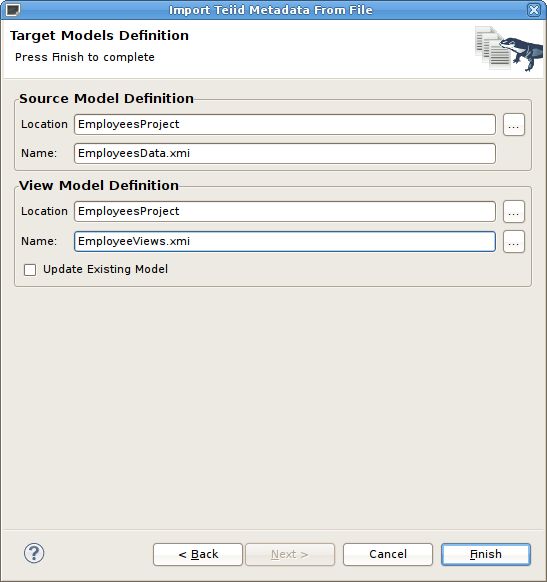Browse for Source Model Location

tap(514, 124)
